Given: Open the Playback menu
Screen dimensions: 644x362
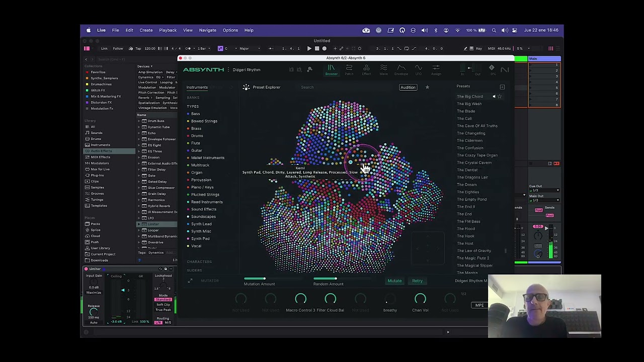Looking at the screenshot, I should pyautogui.click(x=168, y=30).
